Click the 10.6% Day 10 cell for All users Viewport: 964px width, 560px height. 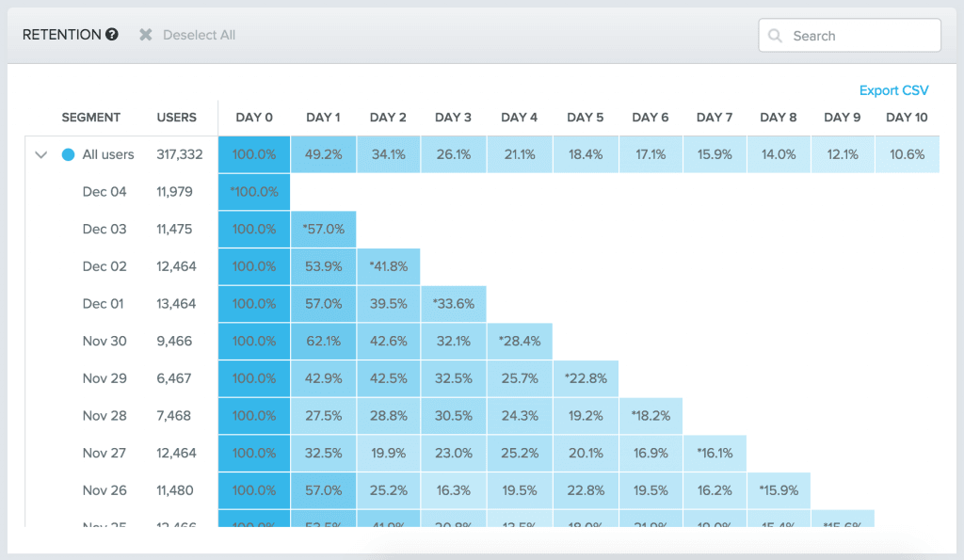[x=907, y=154]
